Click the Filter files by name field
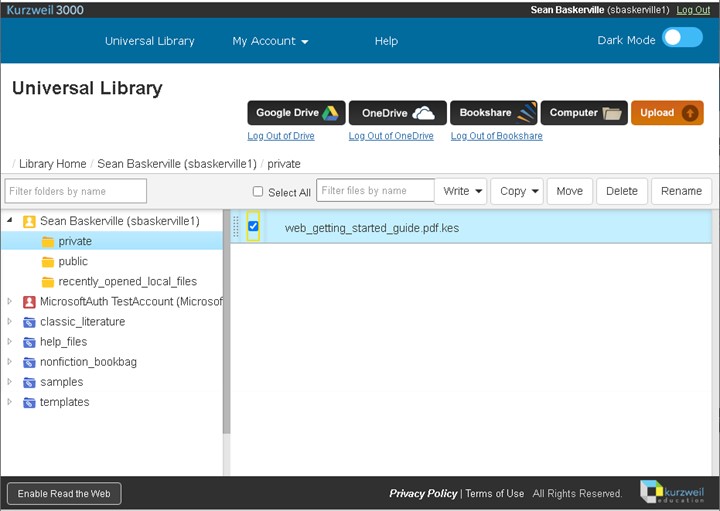Viewport: 720px width, 511px height. pyautogui.click(x=375, y=190)
